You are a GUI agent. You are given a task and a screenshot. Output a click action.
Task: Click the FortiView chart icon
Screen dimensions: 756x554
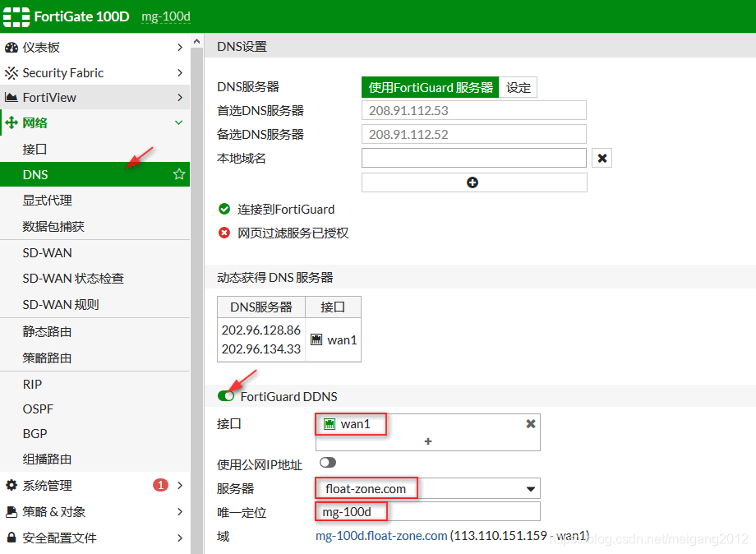pyautogui.click(x=11, y=97)
